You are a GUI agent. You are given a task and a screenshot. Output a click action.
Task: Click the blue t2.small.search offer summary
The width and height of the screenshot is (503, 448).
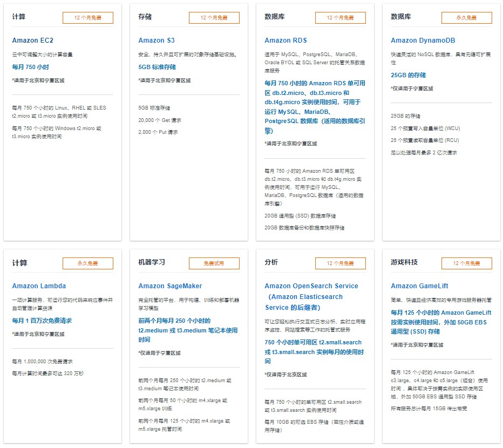click(314, 352)
